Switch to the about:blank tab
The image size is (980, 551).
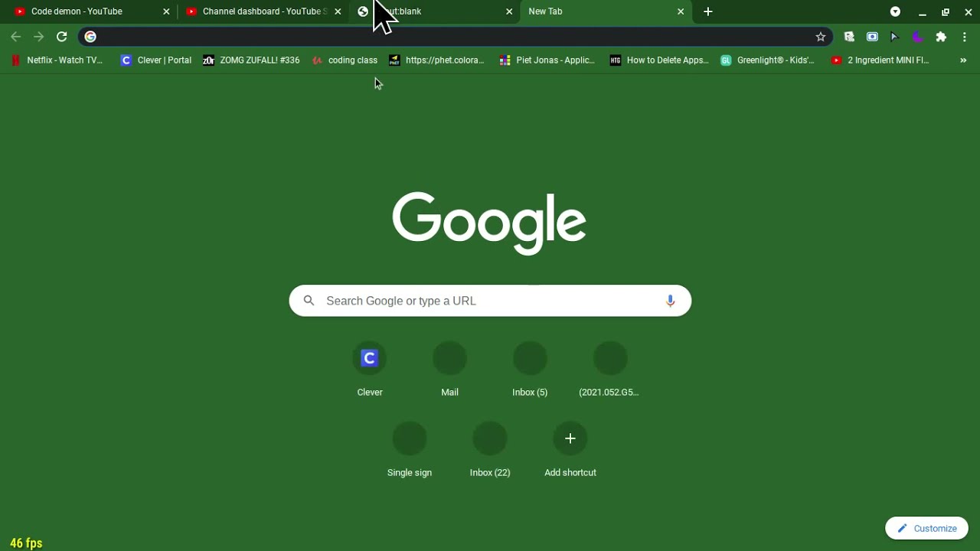coord(433,11)
